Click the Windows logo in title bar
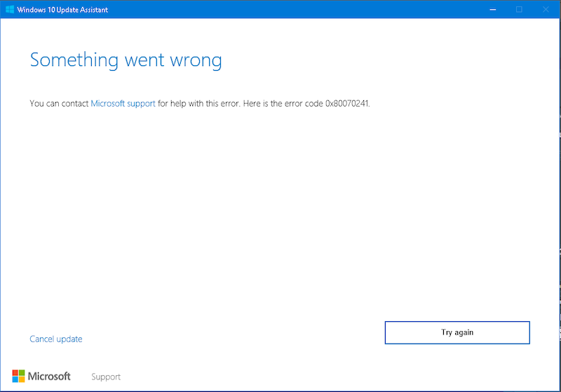 [x=9, y=9]
